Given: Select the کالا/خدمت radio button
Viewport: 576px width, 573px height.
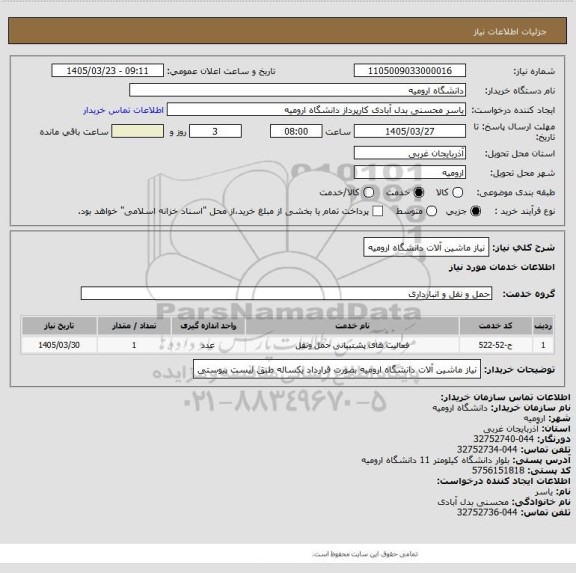Looking at the screenshot, I should tap(368, 192).
